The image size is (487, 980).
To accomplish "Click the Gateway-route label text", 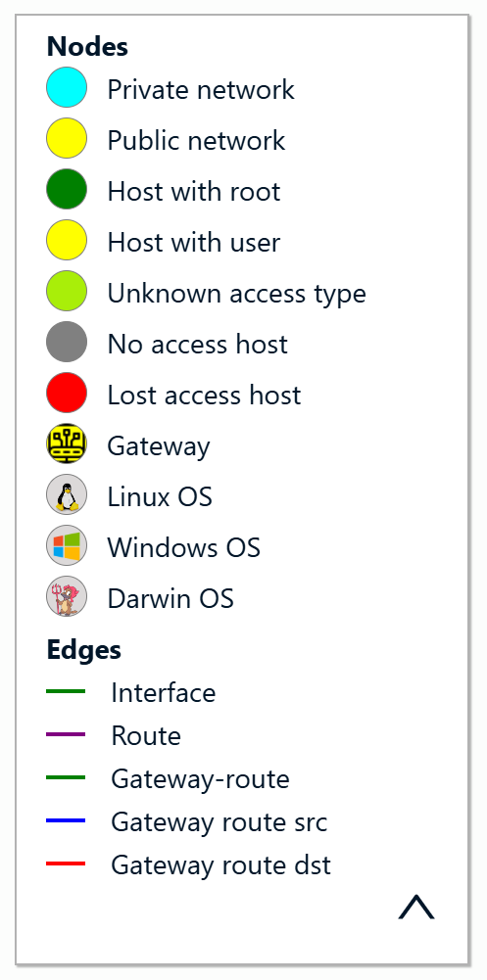I will pos(200,778).
